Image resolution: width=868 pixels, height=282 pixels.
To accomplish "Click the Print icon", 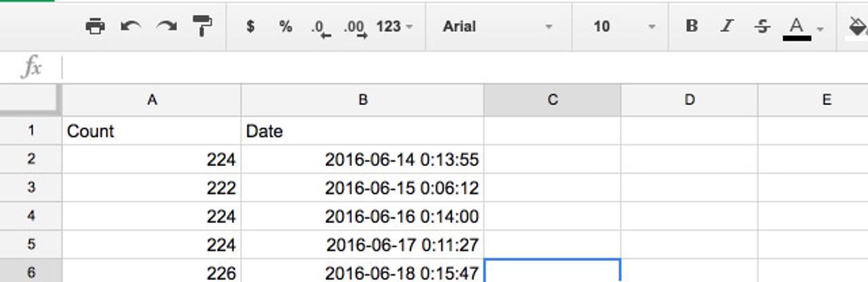I will [x=95, y=26].
